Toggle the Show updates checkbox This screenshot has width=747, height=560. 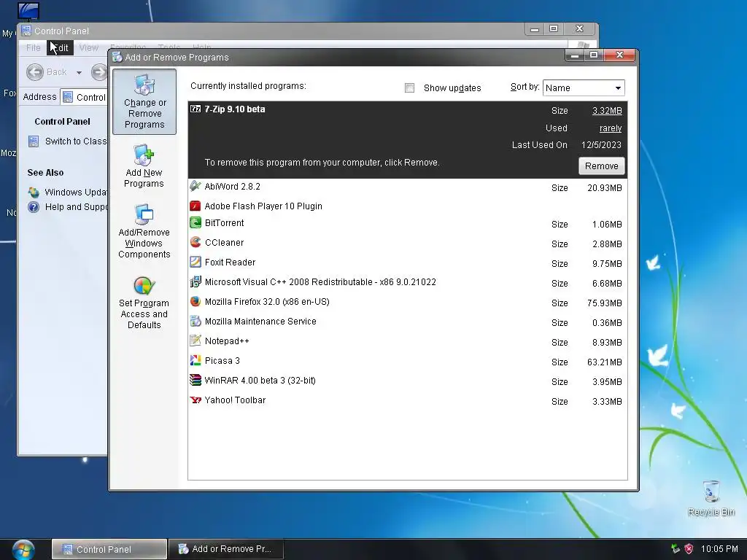tap(409, 87)
